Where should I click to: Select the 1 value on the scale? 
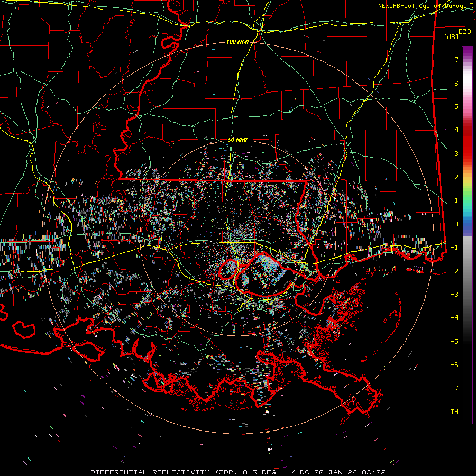pyautogui.click(x=456, y=200)
